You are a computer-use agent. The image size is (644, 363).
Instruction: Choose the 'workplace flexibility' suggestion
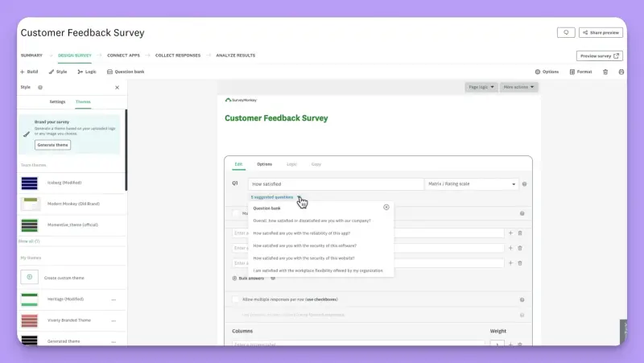point(318,270)
